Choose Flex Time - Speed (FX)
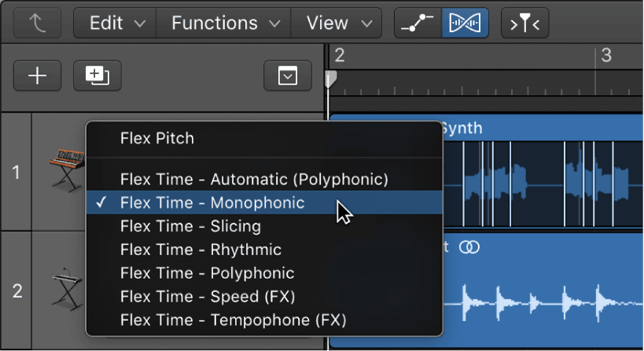This screenshot has width=644, height=351. click(x=264, y=296)
